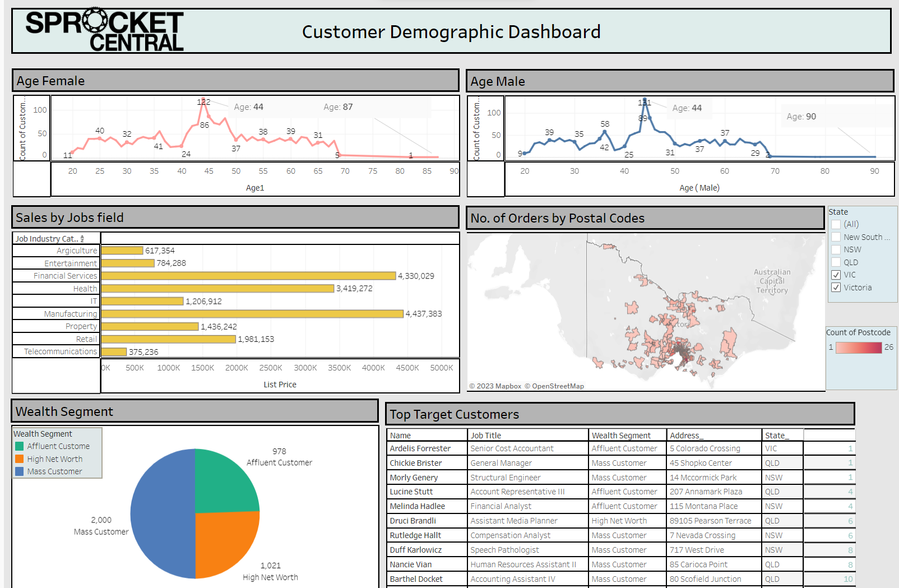Select the Health row label
The height and width of the screenshot is (588, 899).
(x=85, y=289)
